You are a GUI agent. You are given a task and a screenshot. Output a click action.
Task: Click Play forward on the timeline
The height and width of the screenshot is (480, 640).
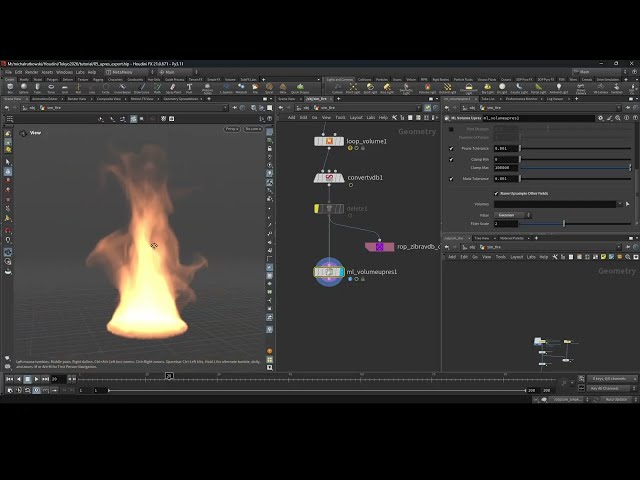[x=36, y=379]
